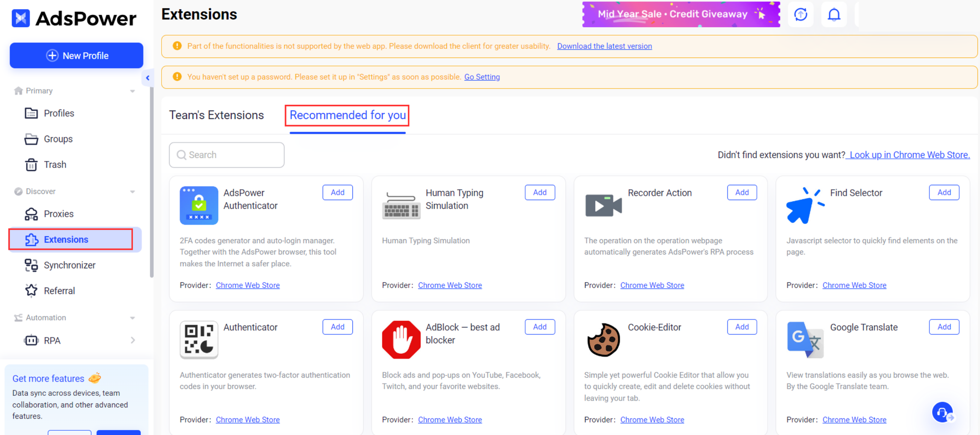Open the support headset chat icon

tap(943, 413)
